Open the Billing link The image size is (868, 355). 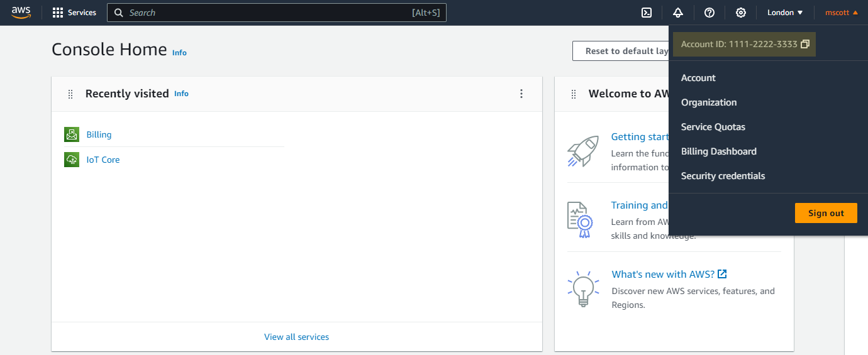tap(99, 134)
